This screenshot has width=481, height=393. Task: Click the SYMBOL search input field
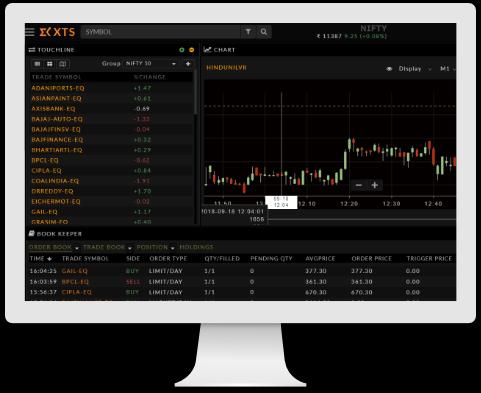click(161, 32)
